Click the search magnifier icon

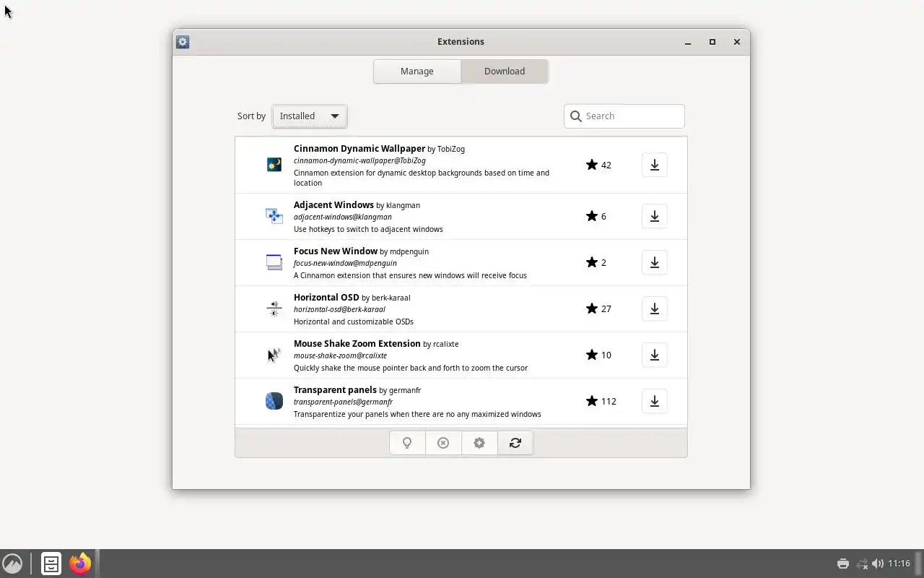click(575, 116)
